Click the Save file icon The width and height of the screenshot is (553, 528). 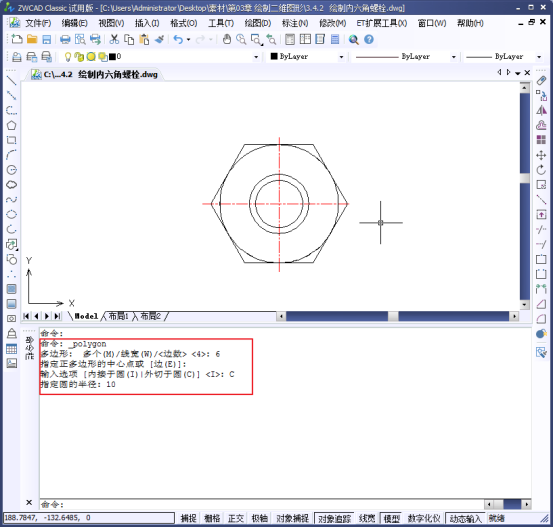pyautogui.click(x=47, y=39)
